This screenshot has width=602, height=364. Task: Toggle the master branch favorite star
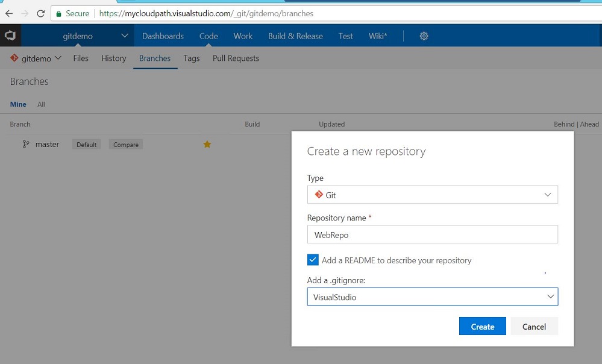click(x=207, y=145)
